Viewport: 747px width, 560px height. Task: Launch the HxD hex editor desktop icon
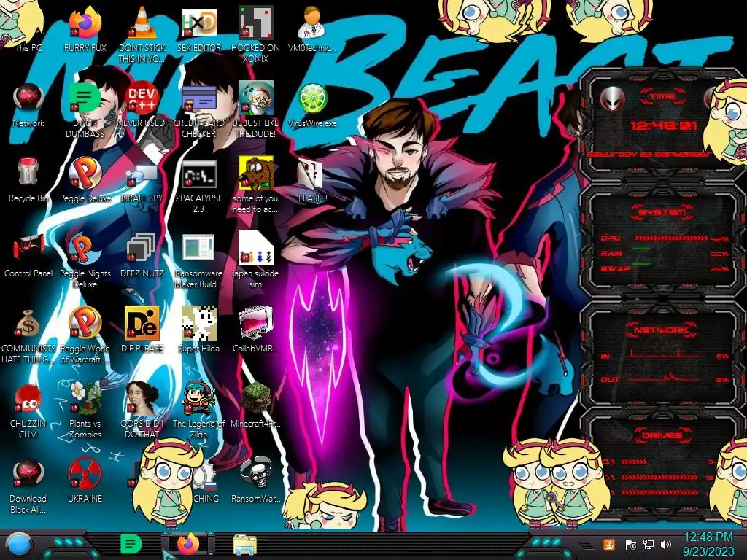(198, 23)
